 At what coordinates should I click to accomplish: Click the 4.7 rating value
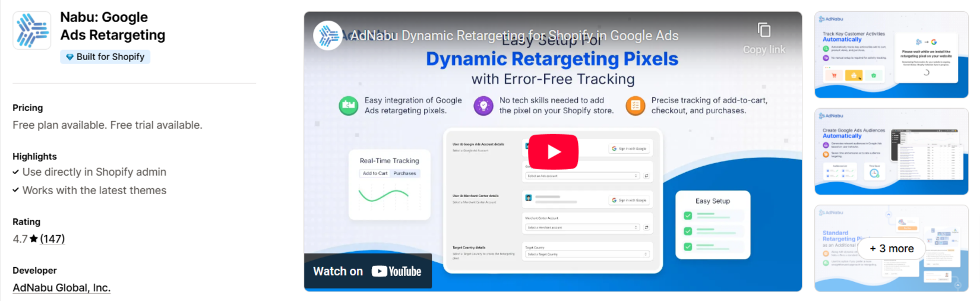pos(20,239)
